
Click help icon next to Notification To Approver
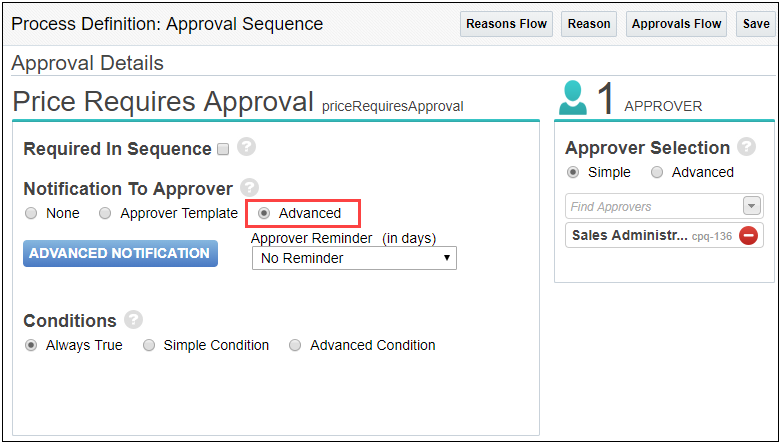(250, 187)
